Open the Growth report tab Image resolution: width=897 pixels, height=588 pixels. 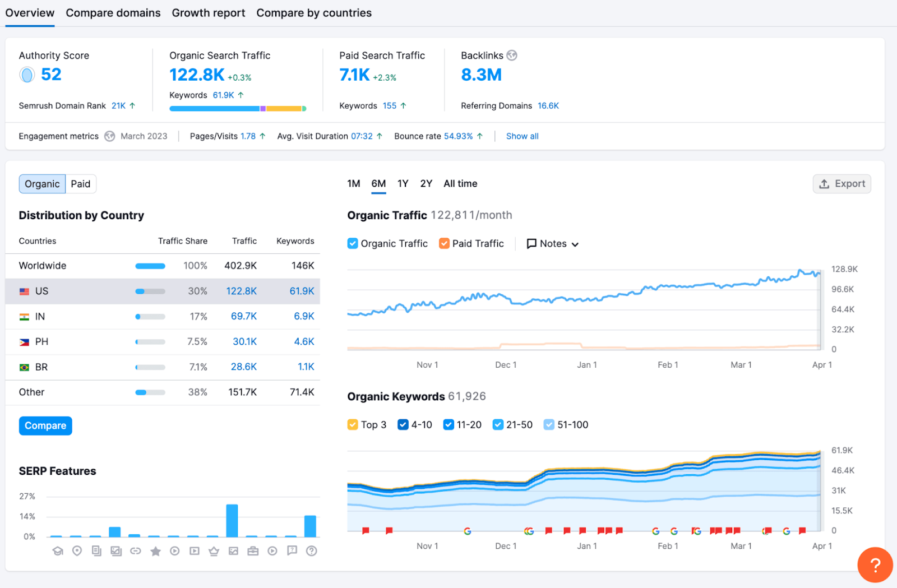coord(209,13)
